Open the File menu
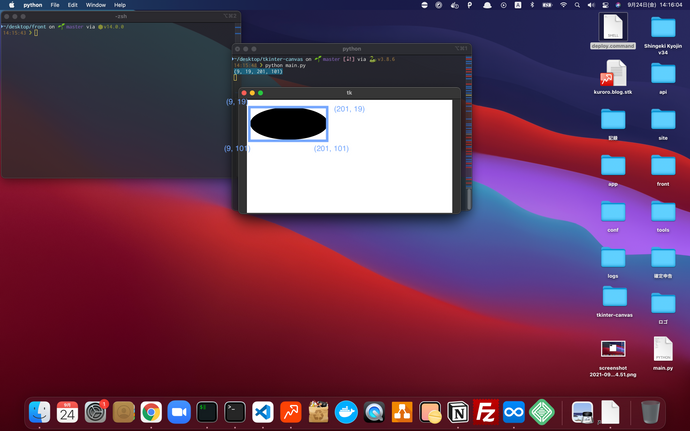The image size is (690, 431). click(x=55, y=5)
